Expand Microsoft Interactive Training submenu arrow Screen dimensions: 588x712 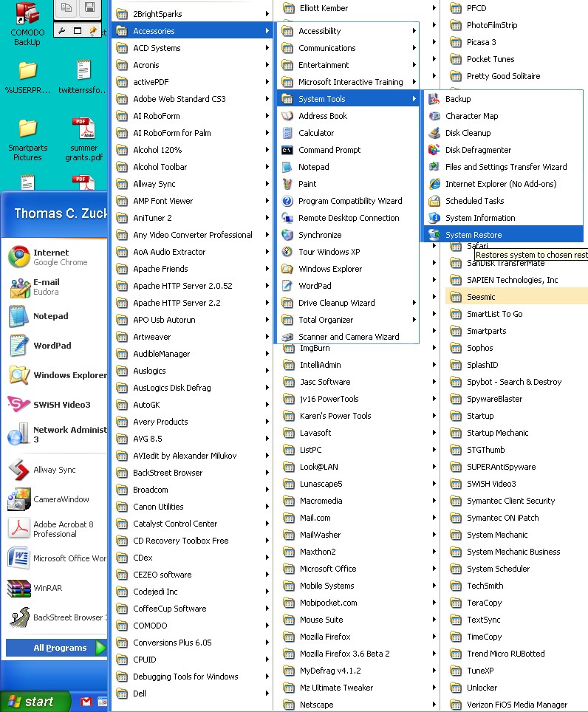pyautogui.click(x=414, y=82)
